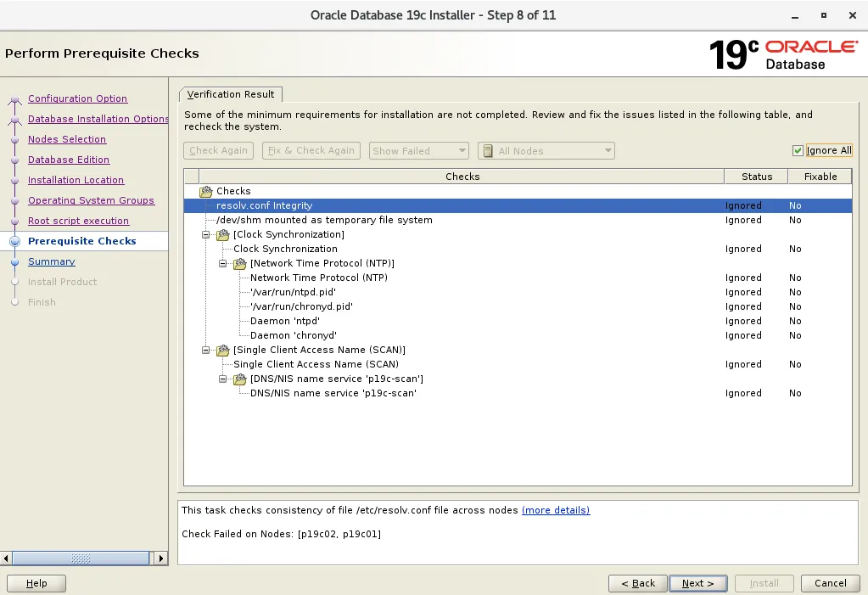Click the Network Time Protocol (NTP) folder icon
The image size is (868, 595).
point(238,263)
